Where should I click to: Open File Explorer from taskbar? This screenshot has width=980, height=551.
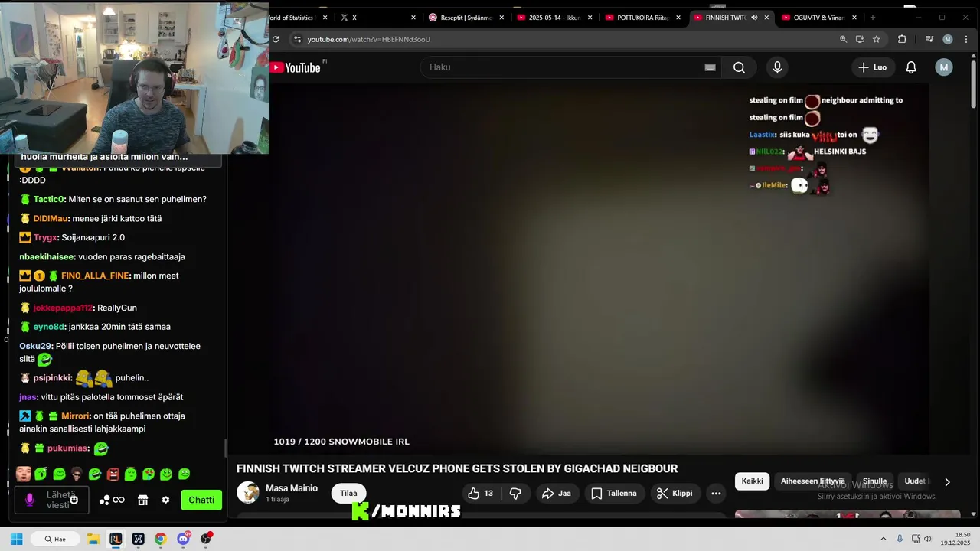pyautogui.click(x=93, y=539)
